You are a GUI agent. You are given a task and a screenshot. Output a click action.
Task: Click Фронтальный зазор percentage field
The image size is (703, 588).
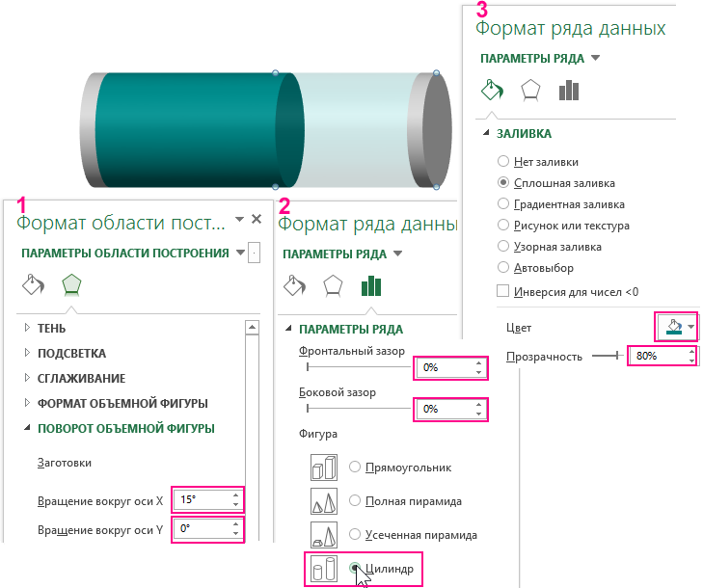(445, 367)
